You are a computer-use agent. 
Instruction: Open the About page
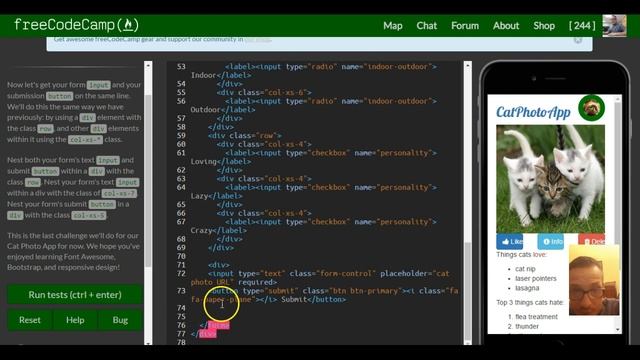coord(506,26)
